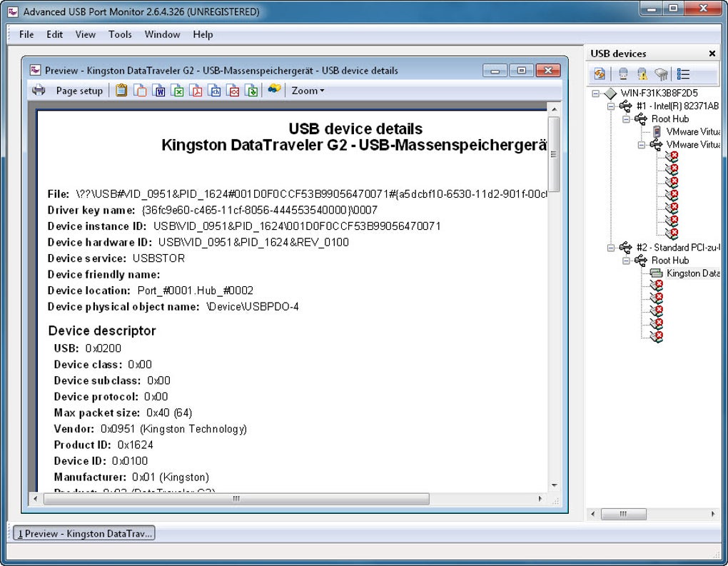Maximize the Preview child window

pyautogui.click(x=522, y=71)
